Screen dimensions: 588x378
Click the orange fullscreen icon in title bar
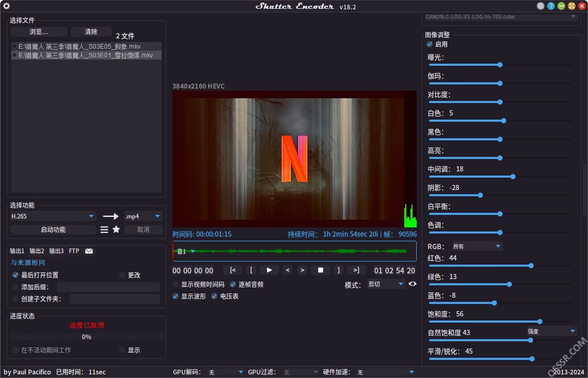pos(571,6)
